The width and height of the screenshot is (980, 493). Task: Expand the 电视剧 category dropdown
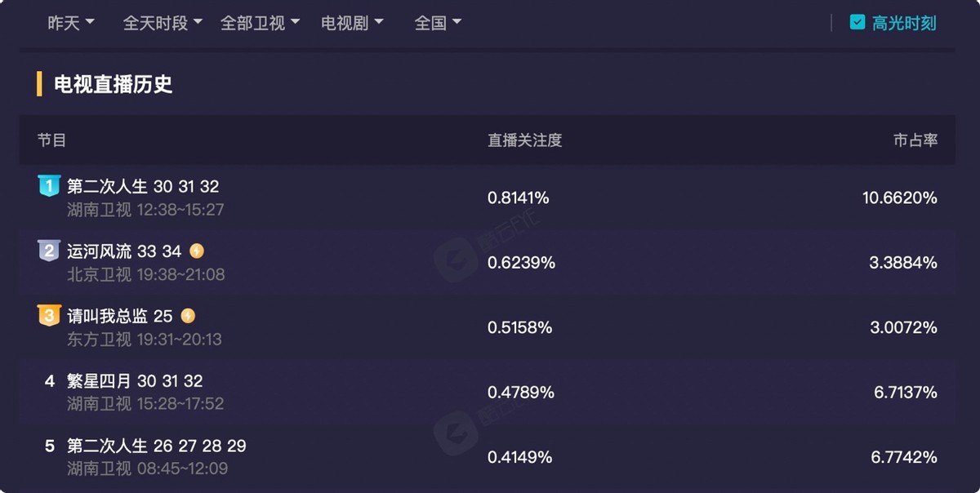tap(352, 23)
